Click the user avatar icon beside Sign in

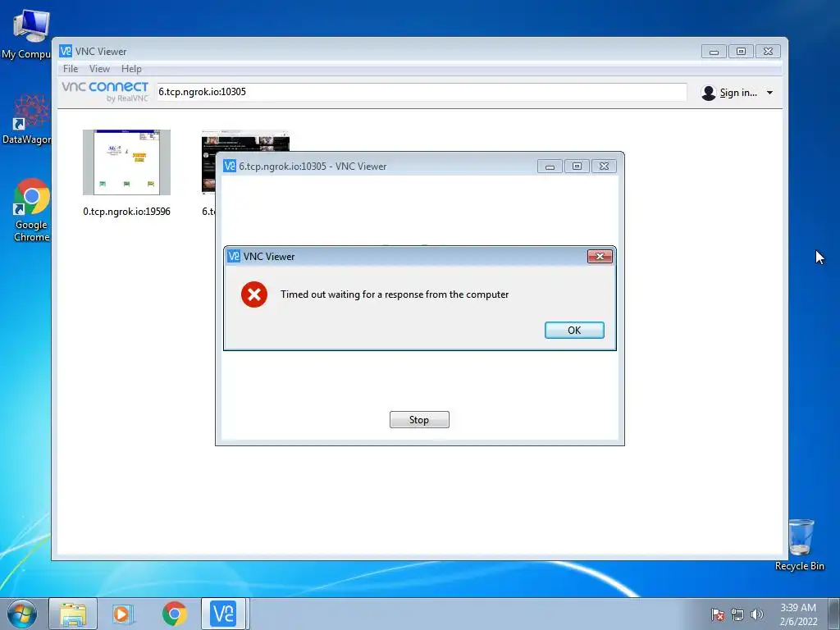pyautogui.click(x=709, y=93)
